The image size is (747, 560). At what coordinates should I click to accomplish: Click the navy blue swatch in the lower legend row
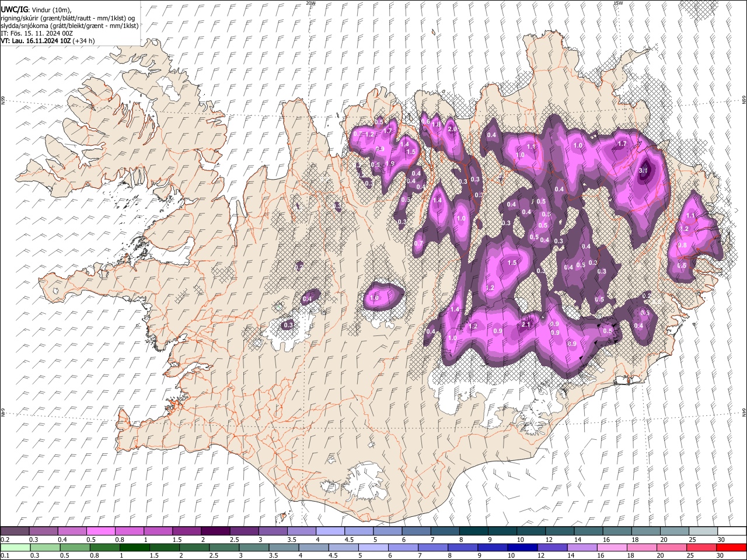(522, 547)
